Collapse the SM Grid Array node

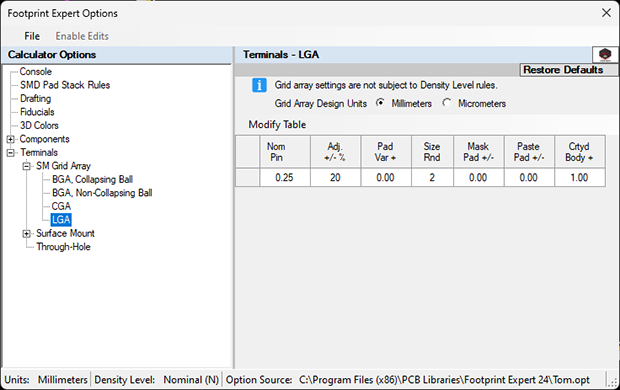[26, 166]
